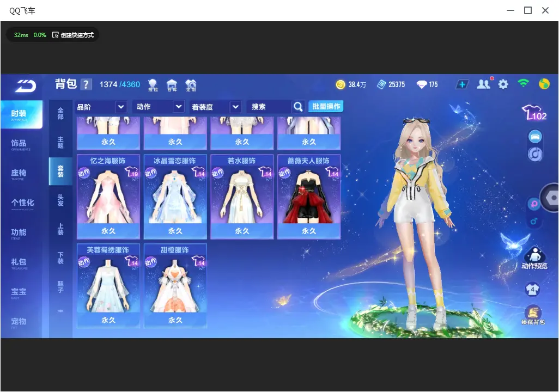Viewport: 559px width, 392px height.
Task: Click the blue coupon currency icon
Action: pos(381,84)
